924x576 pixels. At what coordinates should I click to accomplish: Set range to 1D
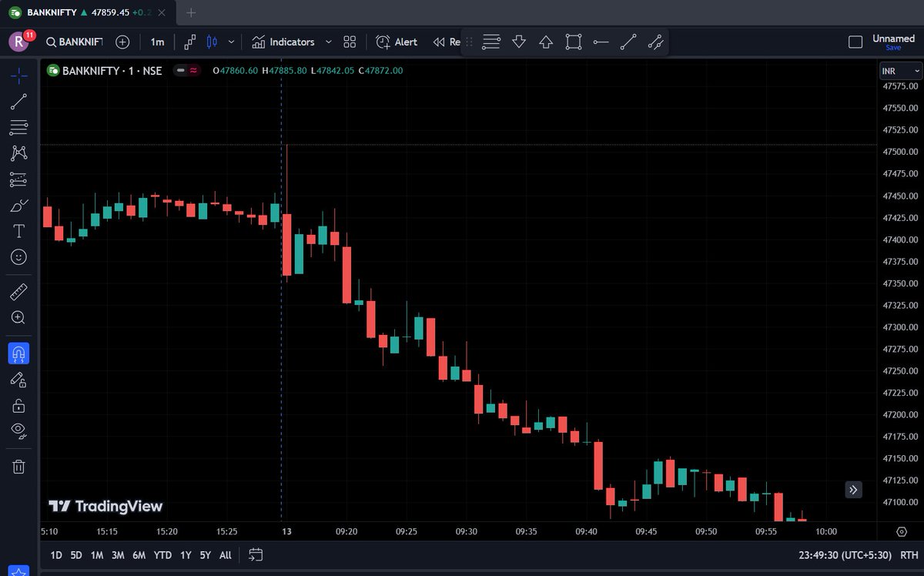click(x=56, y=554)
